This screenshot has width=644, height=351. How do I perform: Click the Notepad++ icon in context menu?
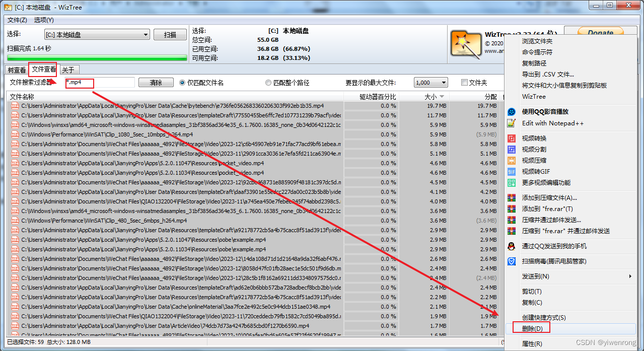[512, 123]
